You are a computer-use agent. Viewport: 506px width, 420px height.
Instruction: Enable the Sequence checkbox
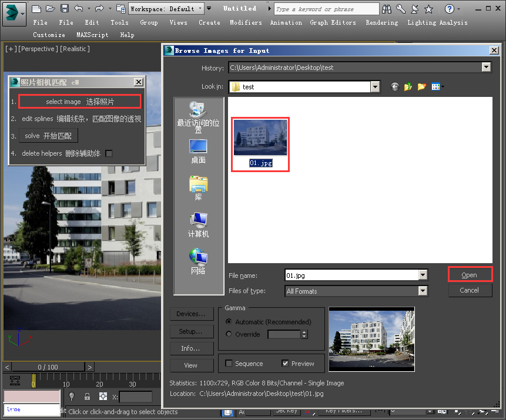229,364
